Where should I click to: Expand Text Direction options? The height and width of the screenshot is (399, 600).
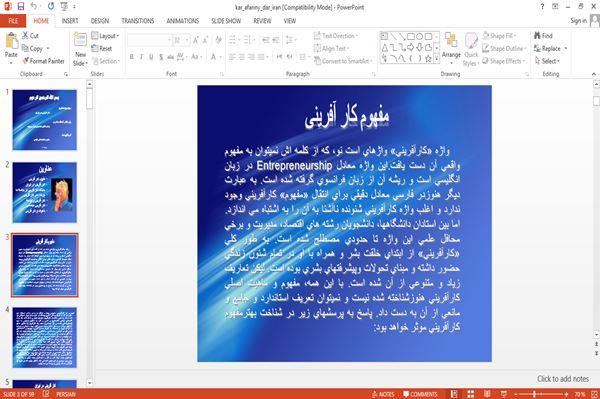point(336,36)
